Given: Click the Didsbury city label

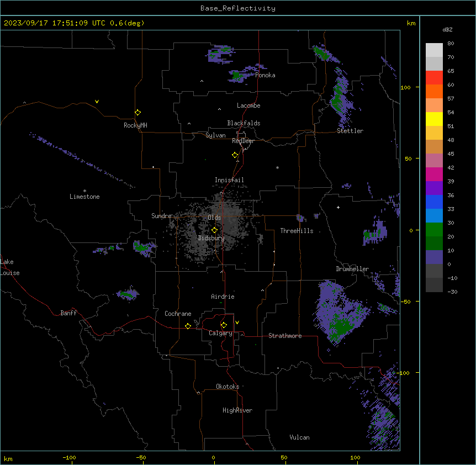Looking at the screenshot, I should [211, 238].
